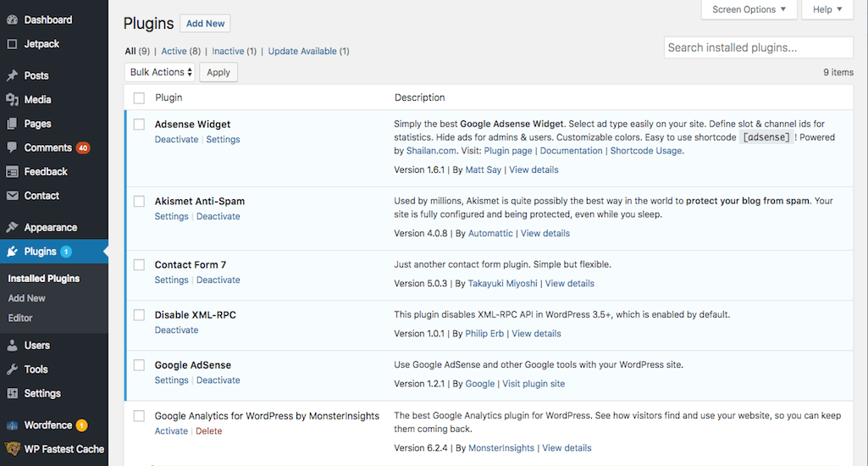Open author Philip Erb link
Screen dimensions: 868x466
(x=484, y=334)
